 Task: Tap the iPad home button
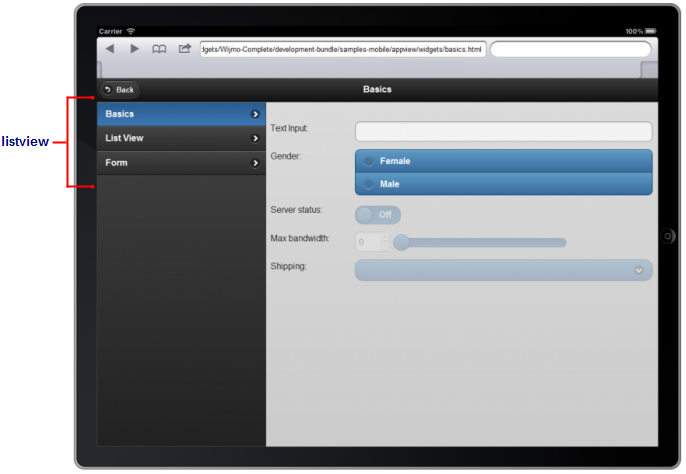[670, 236]
